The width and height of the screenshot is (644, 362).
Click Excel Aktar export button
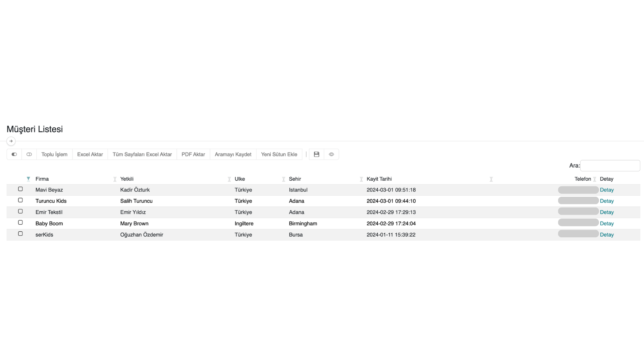click(x=90, y=154)
